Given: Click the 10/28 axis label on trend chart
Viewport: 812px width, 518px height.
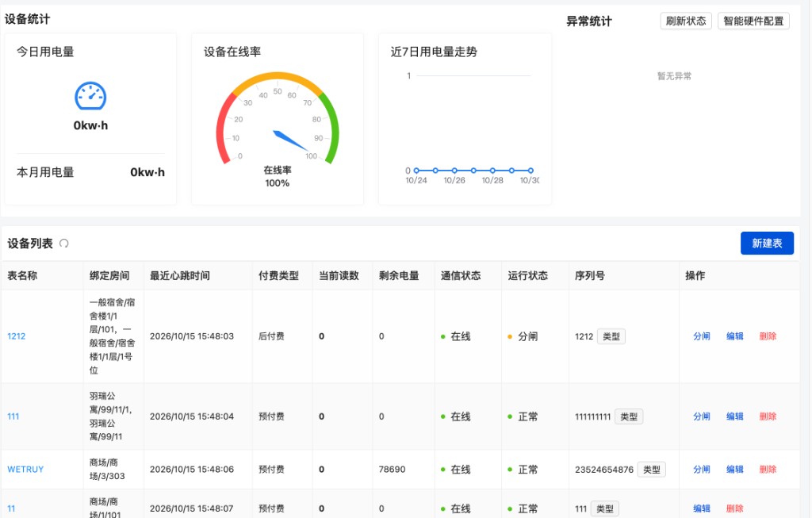Looking at the screenshot, I should click(492, 180).
